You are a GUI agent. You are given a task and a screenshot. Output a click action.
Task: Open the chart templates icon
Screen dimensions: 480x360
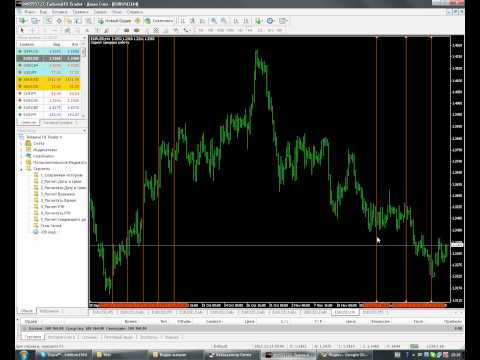pos(283,21)
